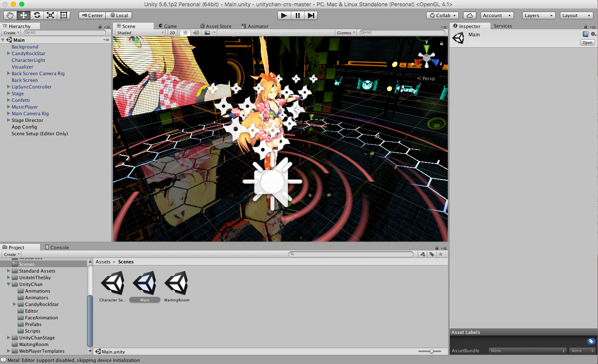Open the Account dropdown

click(x=497, y=15)
